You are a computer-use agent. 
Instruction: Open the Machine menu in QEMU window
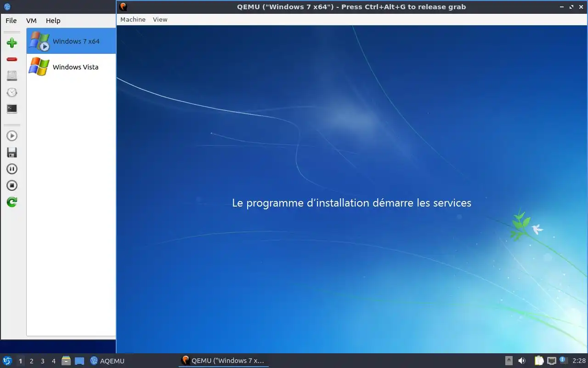pos(133,19)
